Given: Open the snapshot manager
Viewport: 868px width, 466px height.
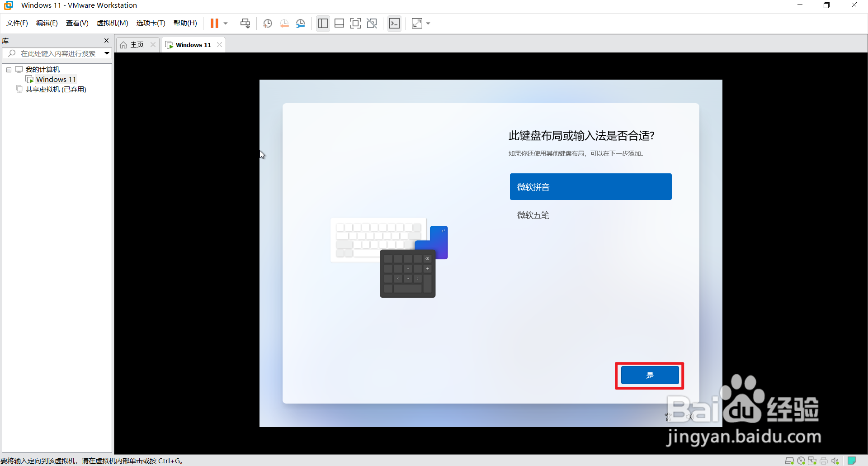Looking at the screenshot, I should (301, 23).
